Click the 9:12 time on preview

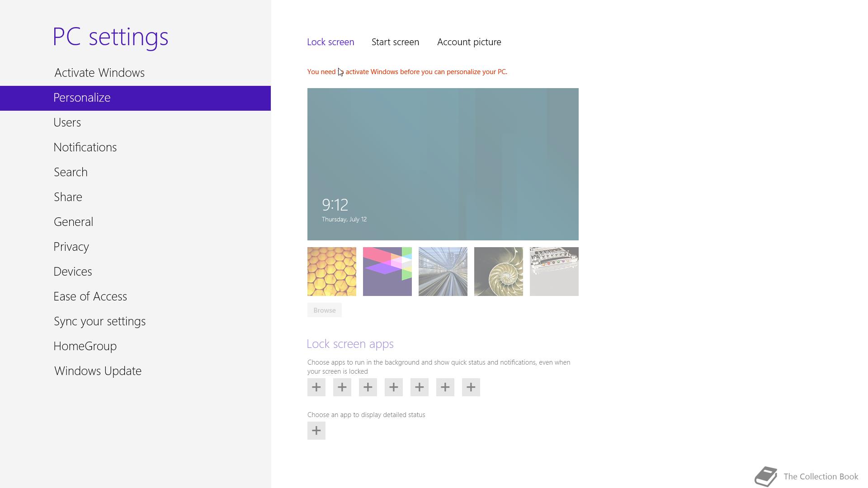tap(335, 205)
